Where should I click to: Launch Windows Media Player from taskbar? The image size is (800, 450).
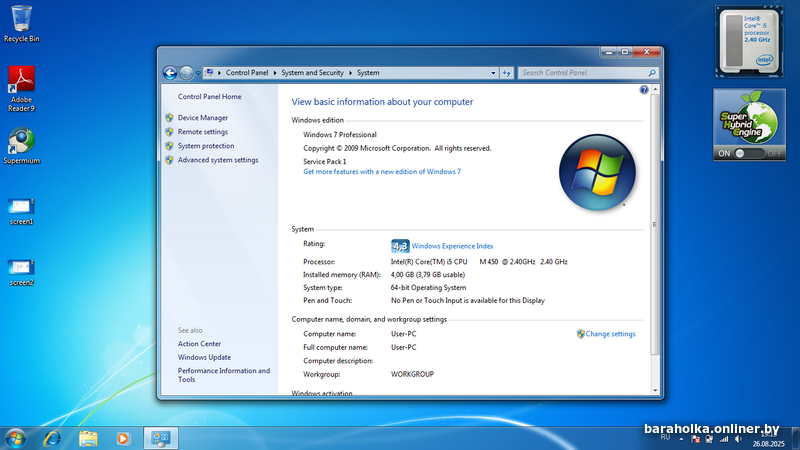[x=122, y=438]
